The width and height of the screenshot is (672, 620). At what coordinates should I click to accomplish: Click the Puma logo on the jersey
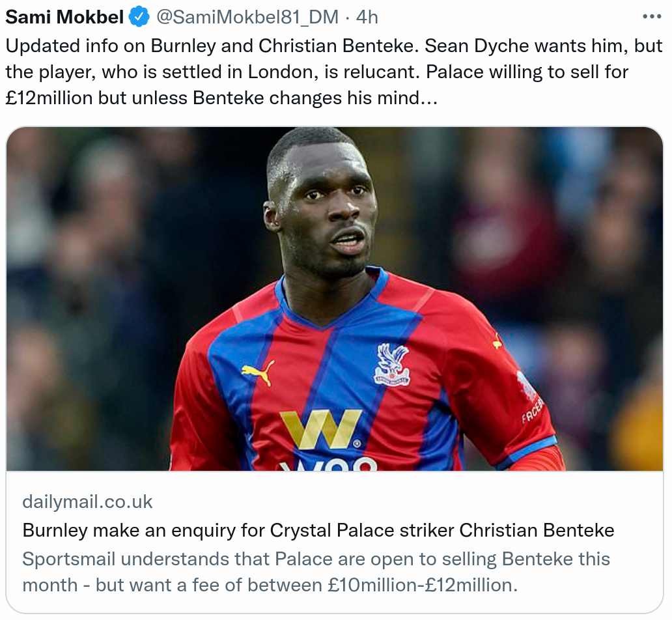258,372
